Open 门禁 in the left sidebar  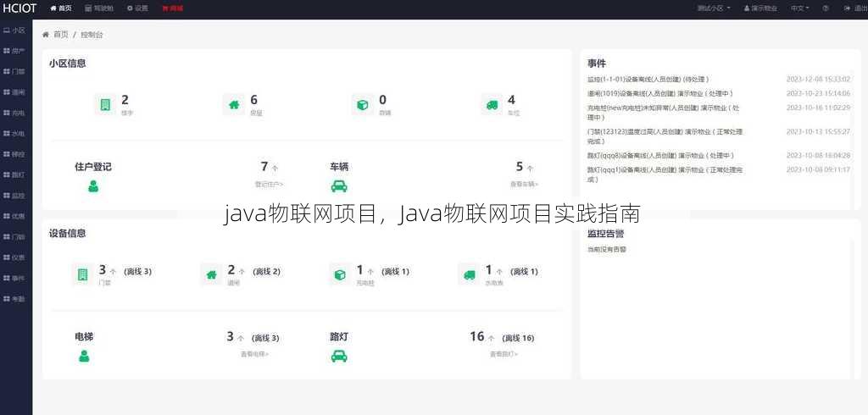(15, 71)
